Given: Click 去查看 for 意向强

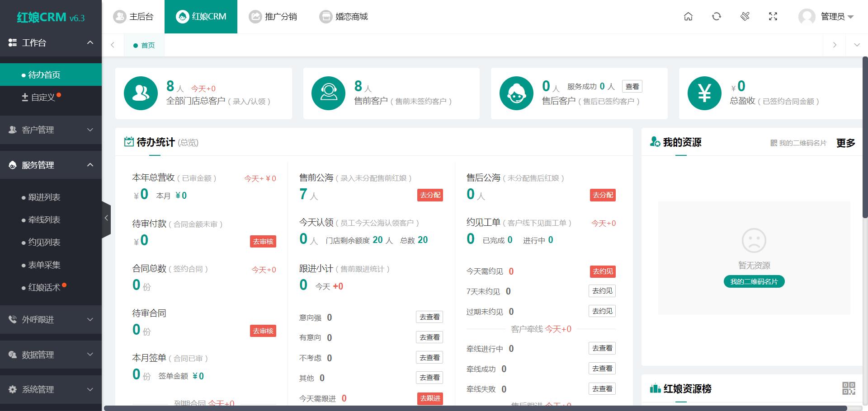Looking at the screenshot, I should pos(429,317).
